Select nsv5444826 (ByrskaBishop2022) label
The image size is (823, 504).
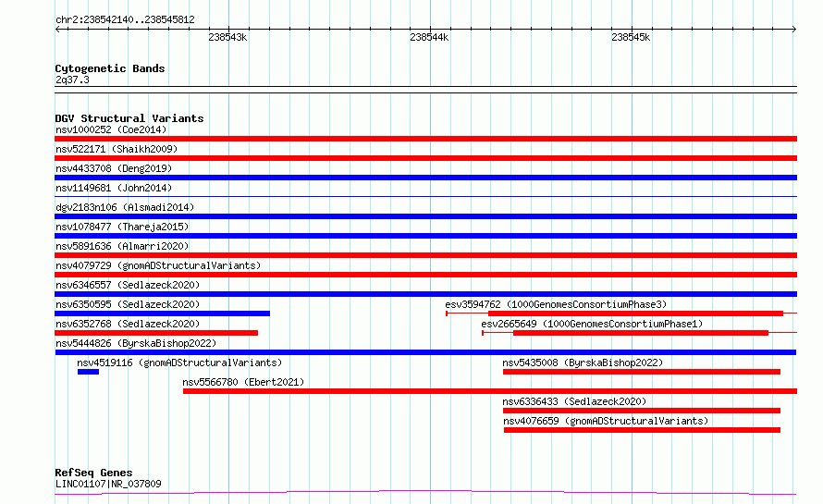pyautogui.click(x=136, y=343)
